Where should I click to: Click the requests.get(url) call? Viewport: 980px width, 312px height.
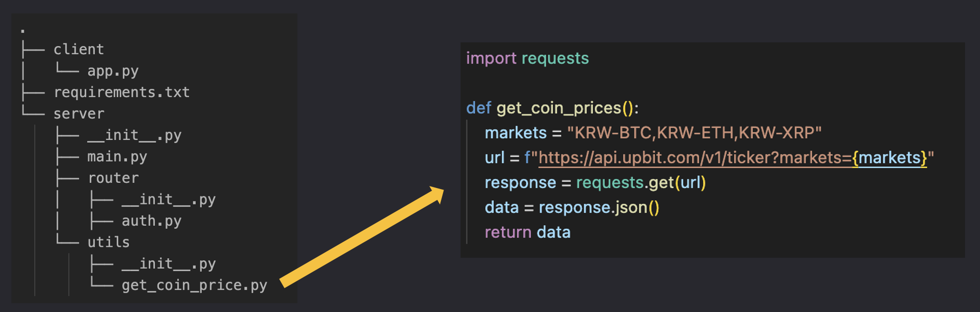click(641, 182)
